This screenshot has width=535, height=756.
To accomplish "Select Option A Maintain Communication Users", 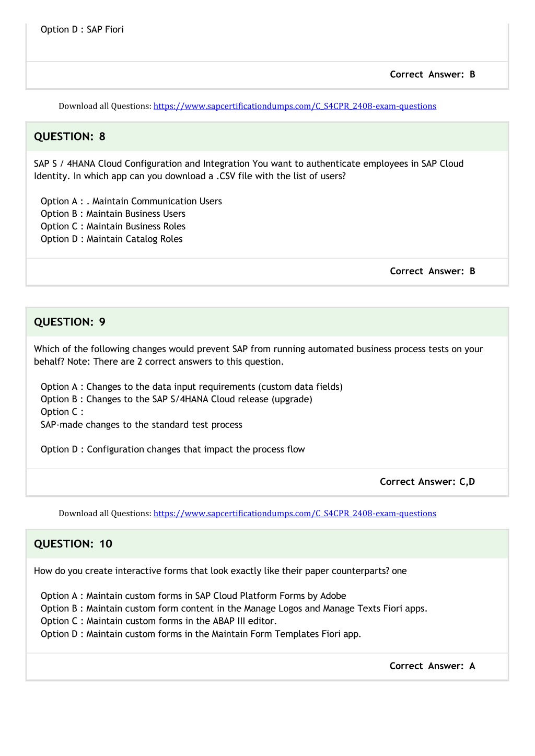I will [x=131, y=201].
